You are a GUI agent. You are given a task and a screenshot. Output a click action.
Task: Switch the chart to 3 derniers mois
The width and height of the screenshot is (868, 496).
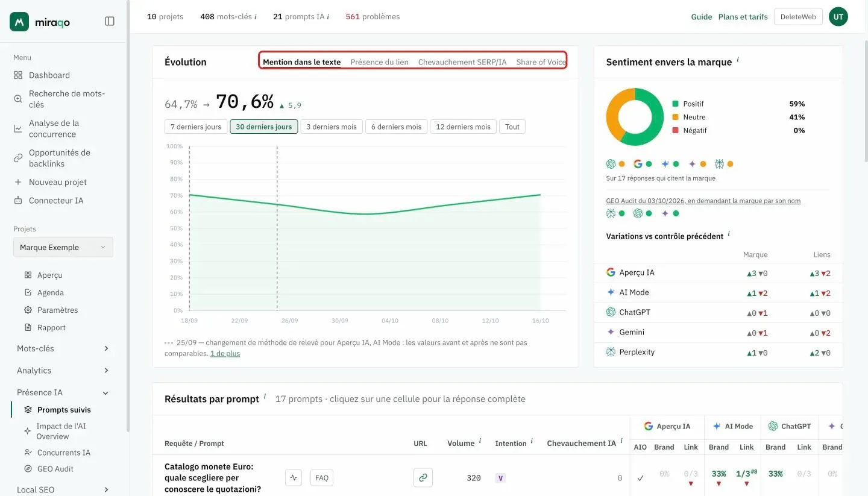(x=332, y=127)
